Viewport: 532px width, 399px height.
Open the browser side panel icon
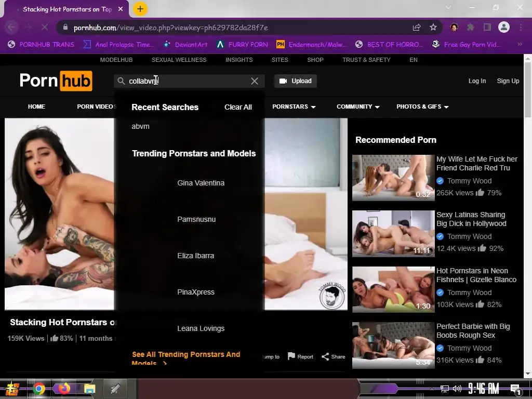click(487, 28)
